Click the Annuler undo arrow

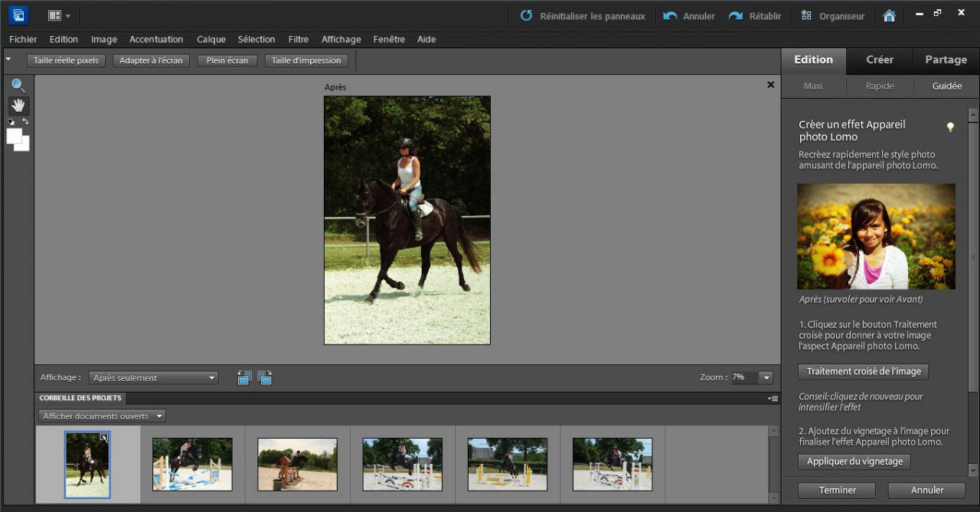[x=671, y=15]
